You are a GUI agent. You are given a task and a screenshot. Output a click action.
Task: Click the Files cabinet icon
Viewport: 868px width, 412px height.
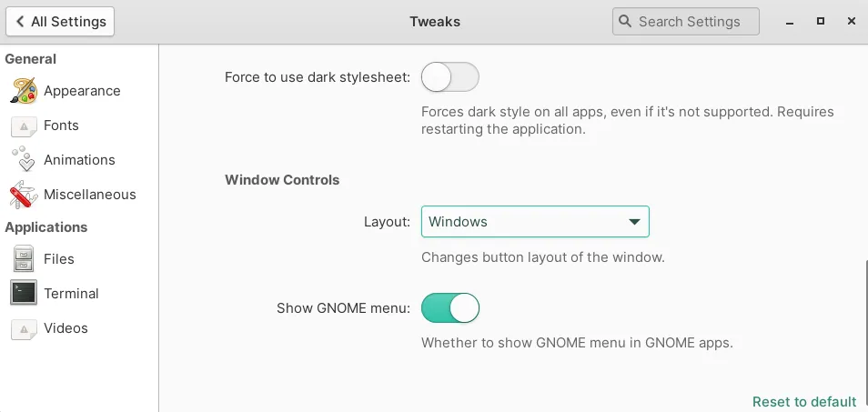click(24, 259)
